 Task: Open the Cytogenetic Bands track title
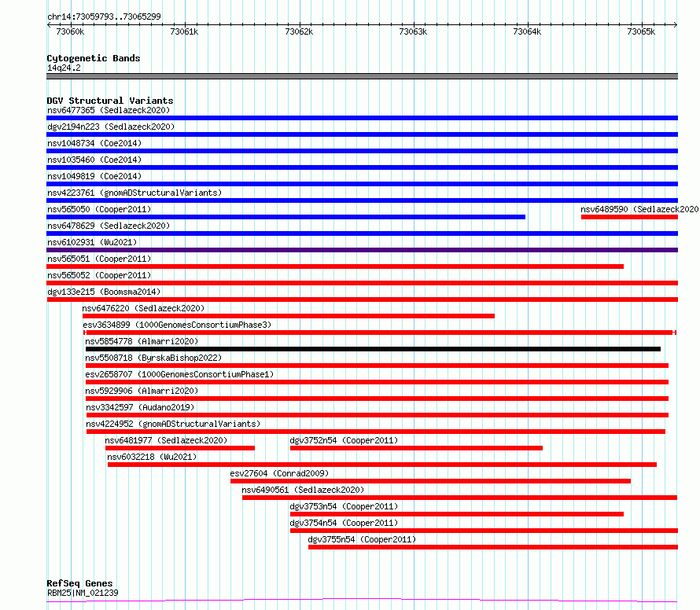pyautogui.click(x=94, y=58)
